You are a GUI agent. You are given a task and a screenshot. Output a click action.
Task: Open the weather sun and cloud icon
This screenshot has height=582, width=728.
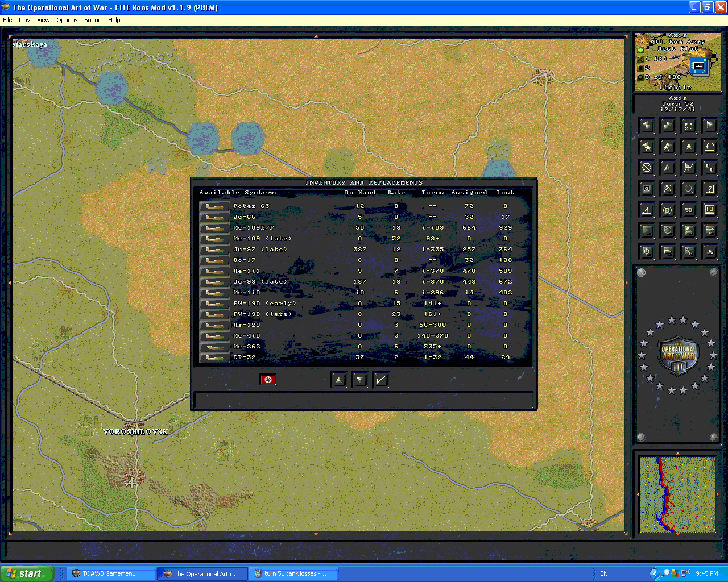pyautogui.click(x=688, y=231)
